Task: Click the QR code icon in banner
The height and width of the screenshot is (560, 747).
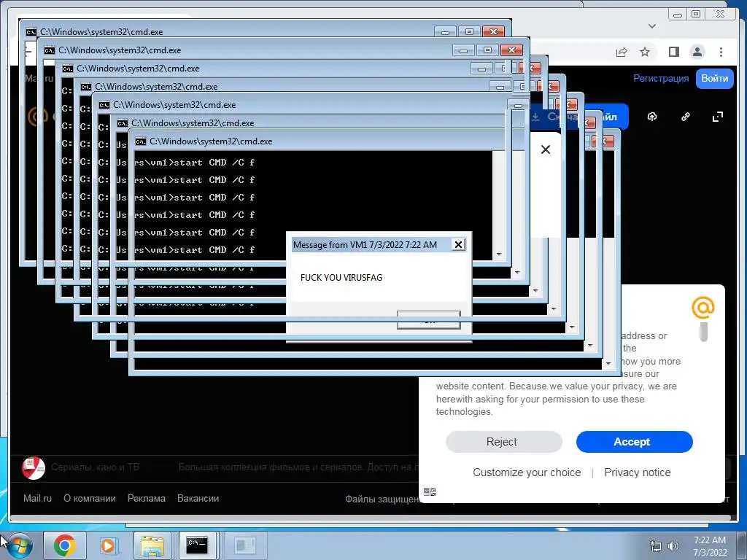Action: [x=430, y=492]
